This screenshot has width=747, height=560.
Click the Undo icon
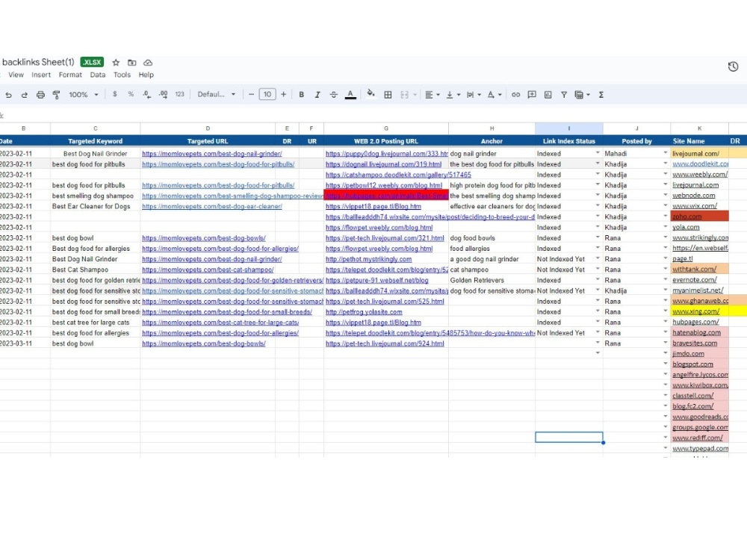tap(8, 95)
